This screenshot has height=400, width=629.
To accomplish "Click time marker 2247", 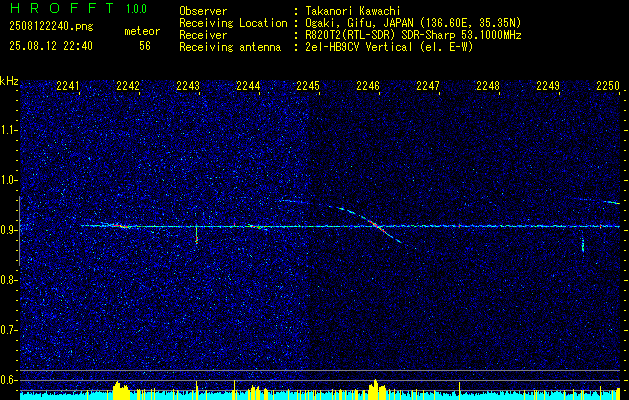I will tap(428, 85).
